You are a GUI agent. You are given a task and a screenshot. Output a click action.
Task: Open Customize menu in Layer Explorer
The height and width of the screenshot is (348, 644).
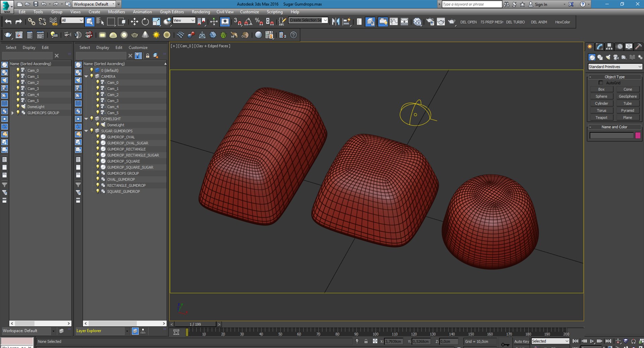tap(138, 48)
